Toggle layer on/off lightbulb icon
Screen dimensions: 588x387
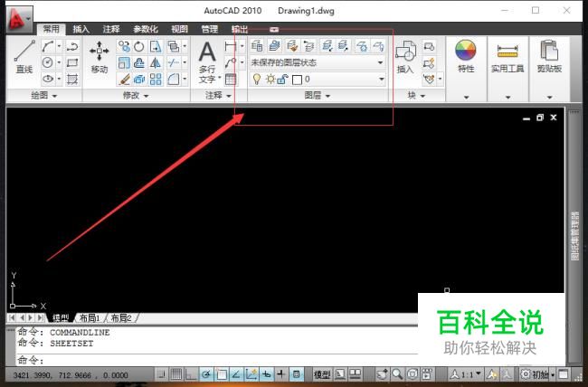click(x=257, y=80)
